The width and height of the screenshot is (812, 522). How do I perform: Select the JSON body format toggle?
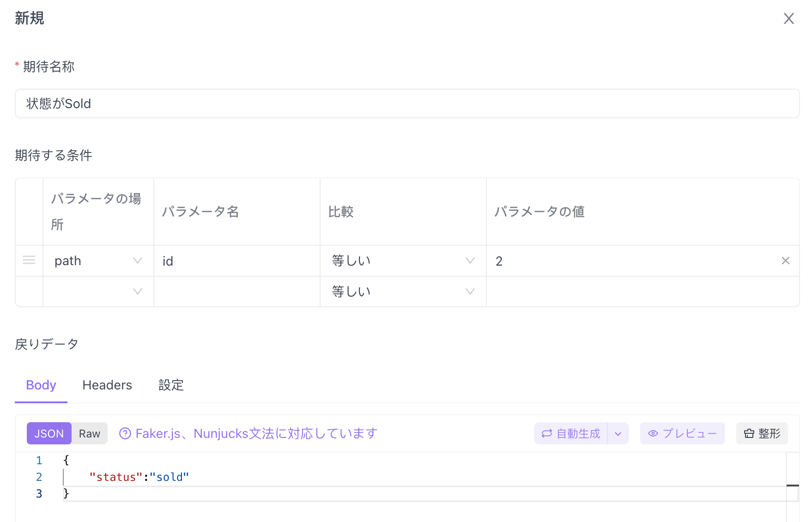[x=49, y=433]
